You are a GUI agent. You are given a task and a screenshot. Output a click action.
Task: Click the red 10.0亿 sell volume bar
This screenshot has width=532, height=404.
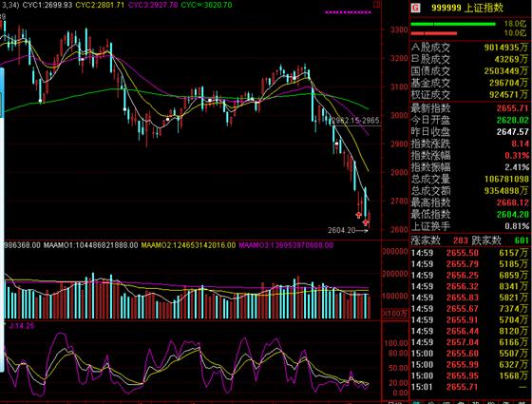tap(434, 33)
